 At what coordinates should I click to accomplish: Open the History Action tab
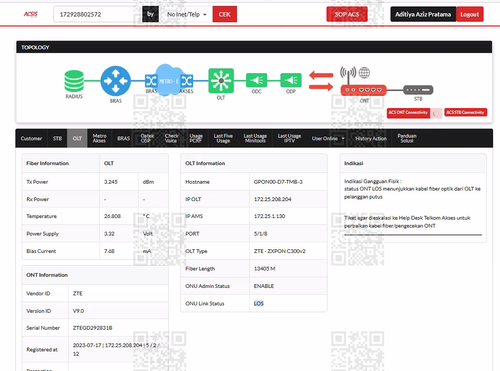371,138
